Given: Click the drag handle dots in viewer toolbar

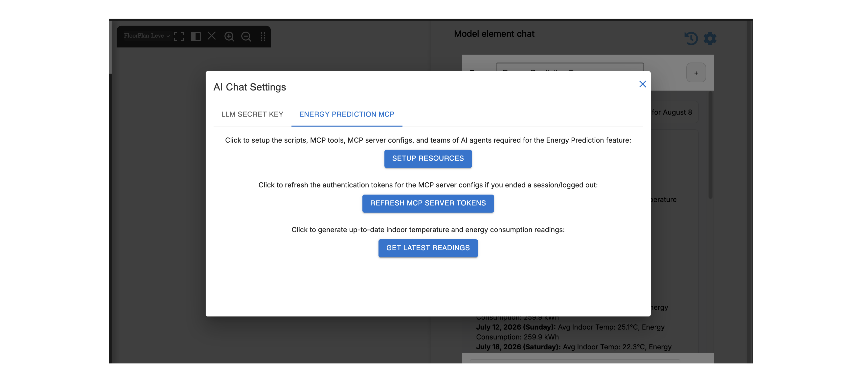Looking at the screenshot, I should point(263,36).
